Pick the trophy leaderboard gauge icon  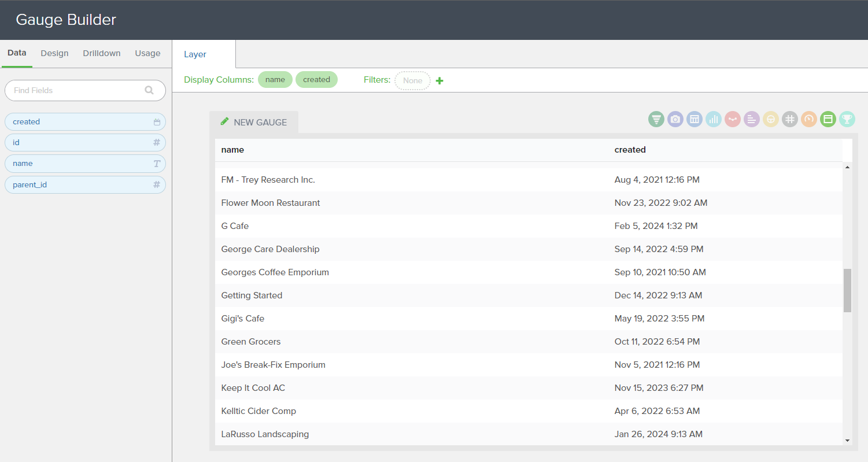tap(847, 120)
